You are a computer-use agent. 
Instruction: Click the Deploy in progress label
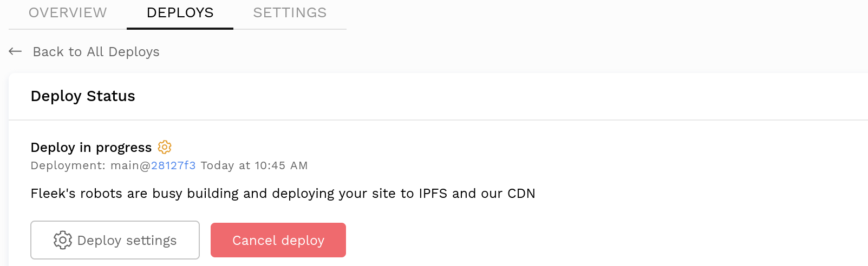tap(91, 148)
